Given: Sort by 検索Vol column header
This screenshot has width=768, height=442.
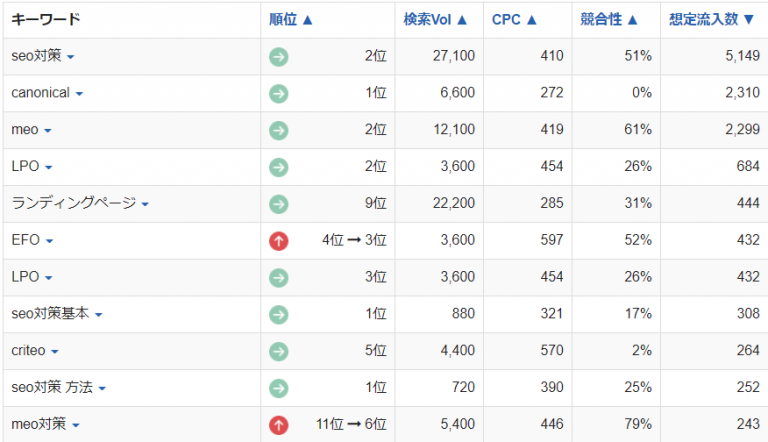Looking at the screenshot, I should 435,19.
